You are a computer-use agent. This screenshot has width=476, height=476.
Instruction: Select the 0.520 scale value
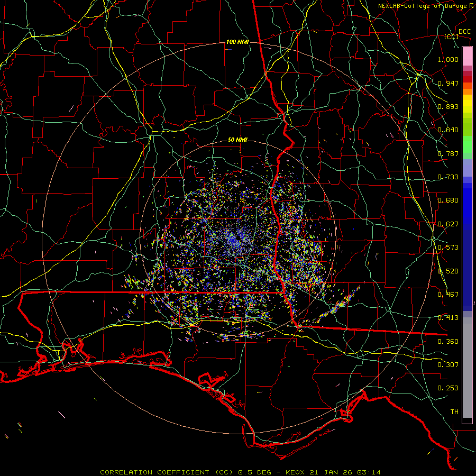tap(448, 271)
